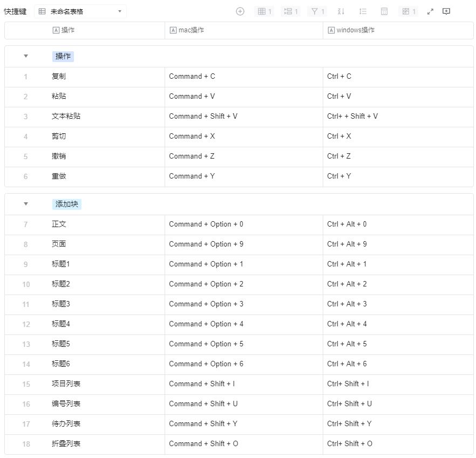Viewport: 476px width, 458px height.
Task: Click the Ctrl + X cell
Action: (398, 136)
